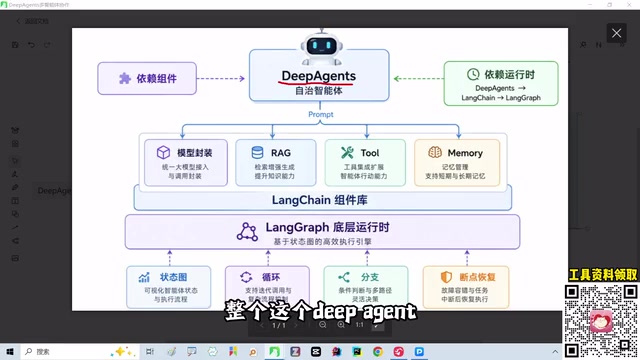The image size is (640, 360).
Task: Toggle the checkmark button in viewer toolbar
Action: pyautogui.click(x=378, y=325)
